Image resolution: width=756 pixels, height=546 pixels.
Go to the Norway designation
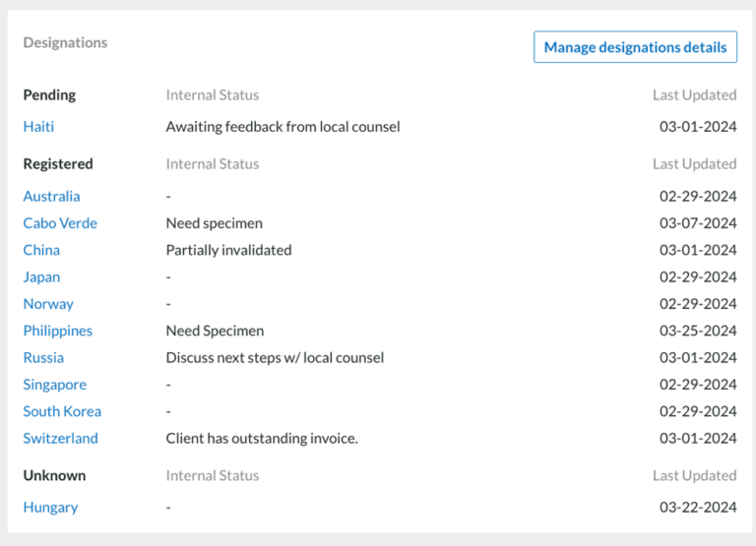(48, 304)
